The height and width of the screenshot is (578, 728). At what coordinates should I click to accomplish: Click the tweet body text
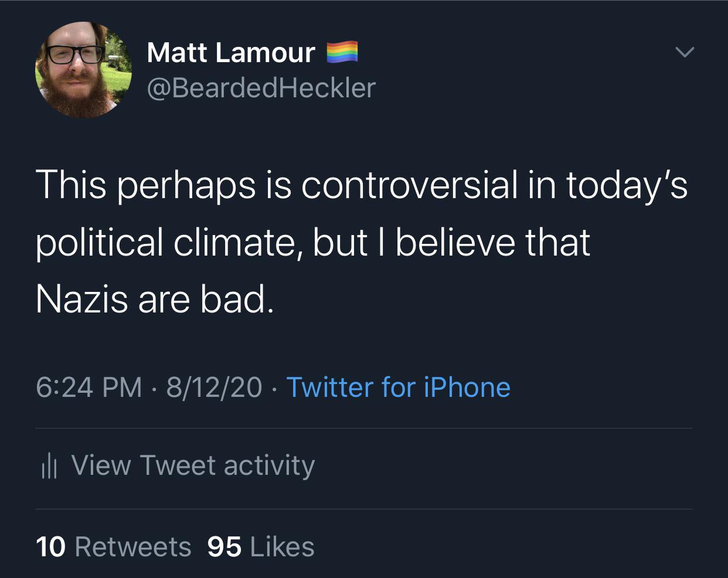pyautogui.click(x=363, y=242)
